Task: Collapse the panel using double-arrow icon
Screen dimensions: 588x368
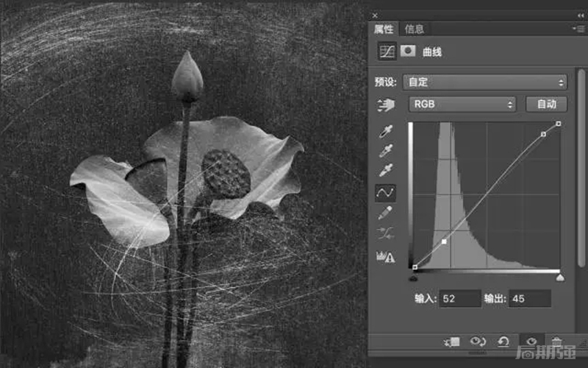Action: point(581,15)
